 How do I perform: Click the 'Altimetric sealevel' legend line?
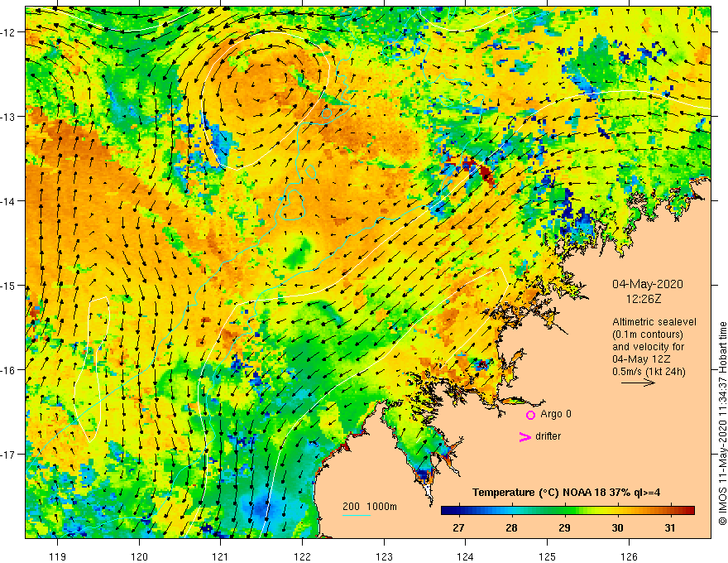654,321
